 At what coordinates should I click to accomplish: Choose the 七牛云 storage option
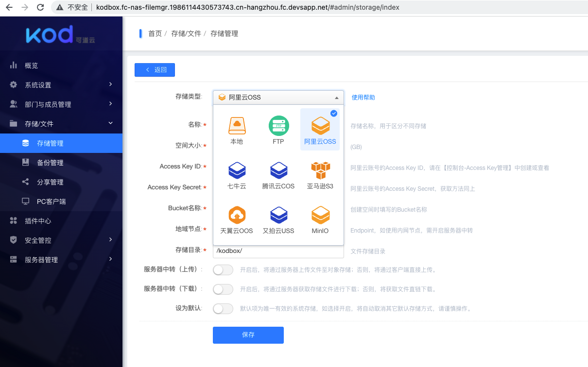(237, 175)
